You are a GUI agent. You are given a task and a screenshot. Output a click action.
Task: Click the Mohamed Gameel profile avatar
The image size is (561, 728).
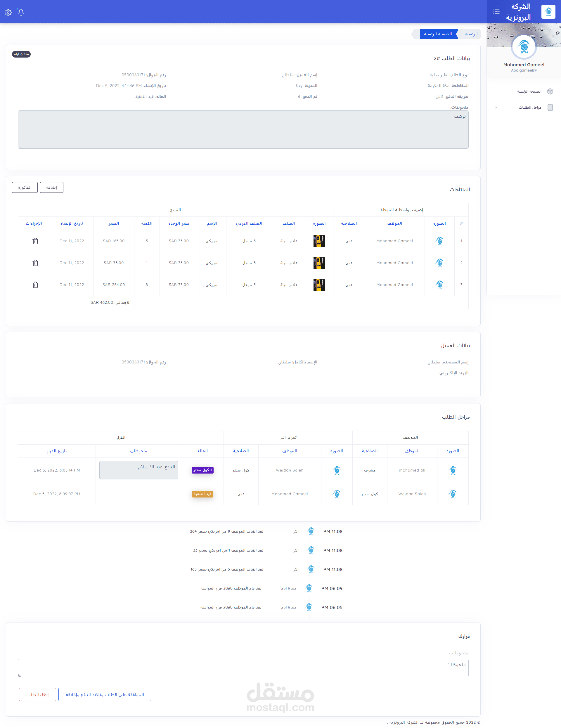tap(524, 47)
